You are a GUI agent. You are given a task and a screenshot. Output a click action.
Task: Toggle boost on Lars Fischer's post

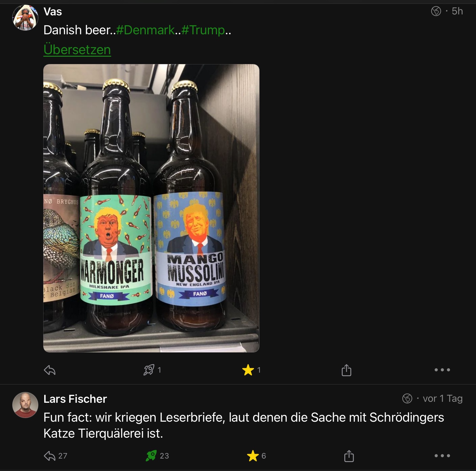151,456
